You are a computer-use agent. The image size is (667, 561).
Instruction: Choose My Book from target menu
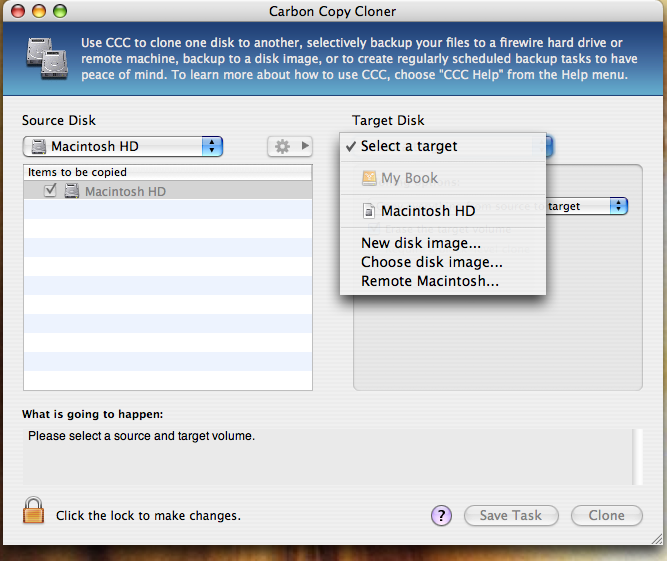coord(443,178)
